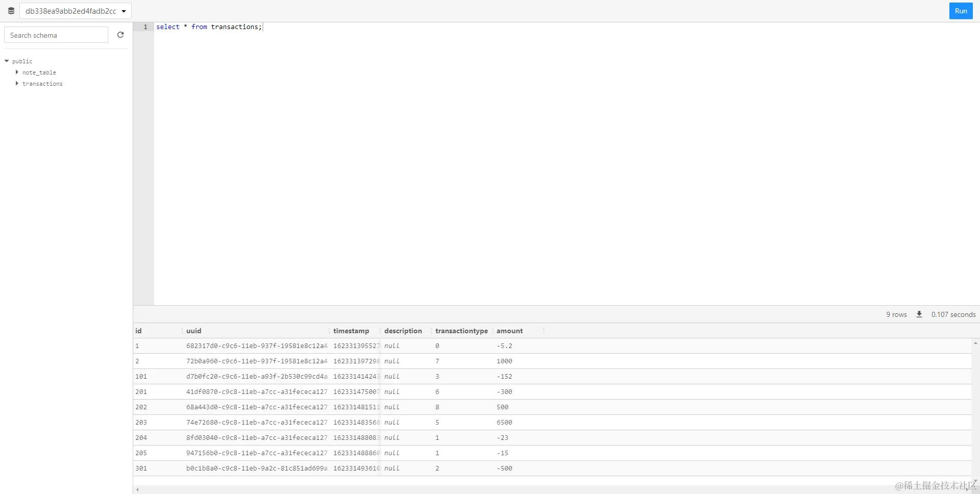Click amount cell -23
This screenshot has width=980, height=494.
502,438
